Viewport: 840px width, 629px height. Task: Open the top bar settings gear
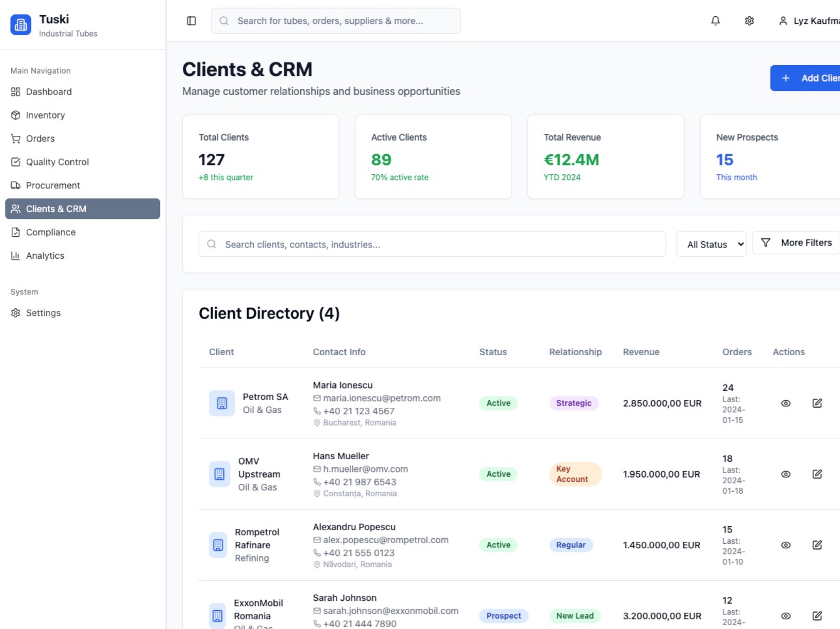(x=749, y=21)
